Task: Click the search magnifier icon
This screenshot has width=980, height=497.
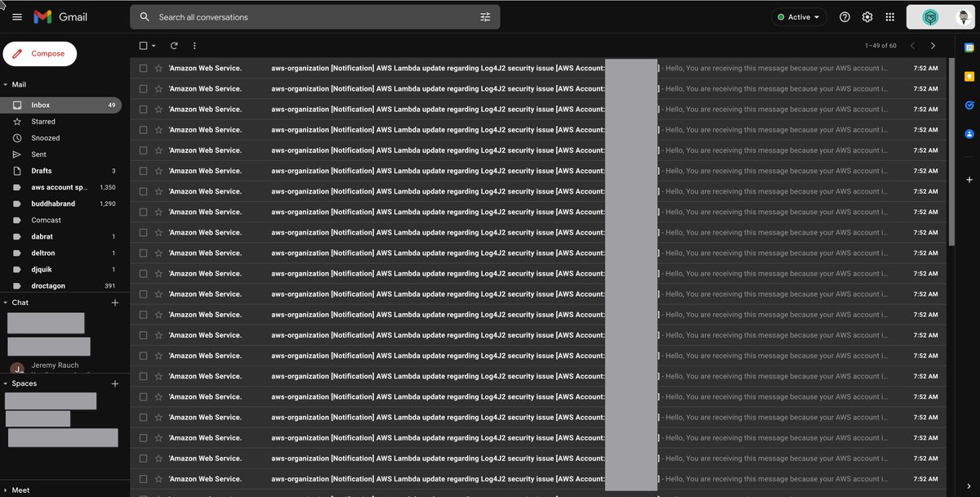Action: coord(145,17)
